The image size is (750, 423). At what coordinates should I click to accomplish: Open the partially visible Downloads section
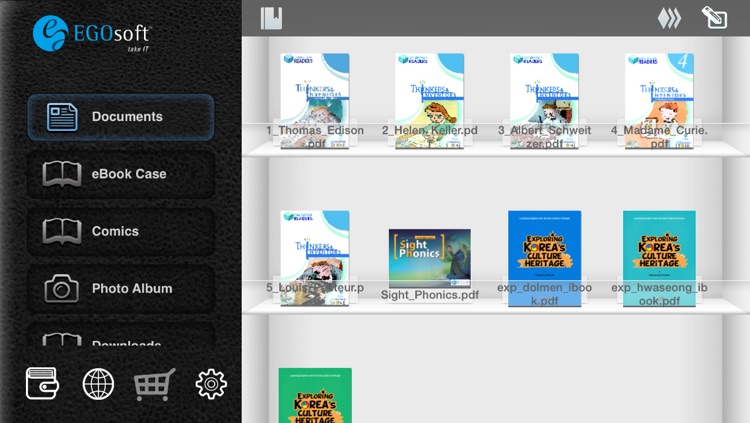[x=121, y=335]
